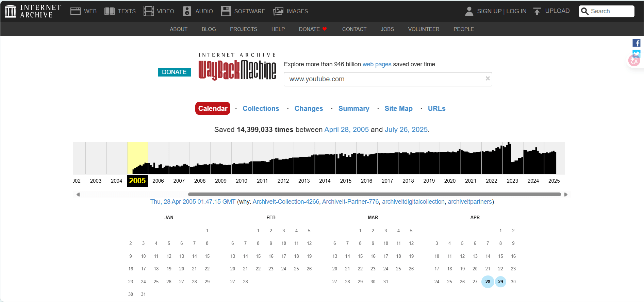The width and height of the screenshot is (644, 302).
Task: Switch to the Summary tab
Action: (354, 108)
